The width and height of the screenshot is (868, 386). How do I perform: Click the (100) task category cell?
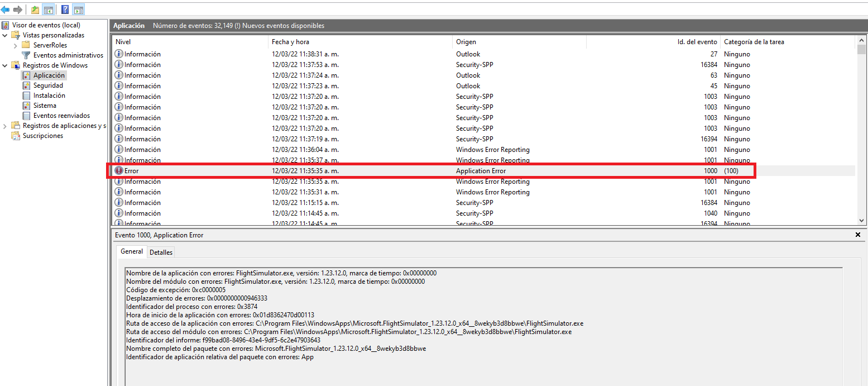click(731, 171)
